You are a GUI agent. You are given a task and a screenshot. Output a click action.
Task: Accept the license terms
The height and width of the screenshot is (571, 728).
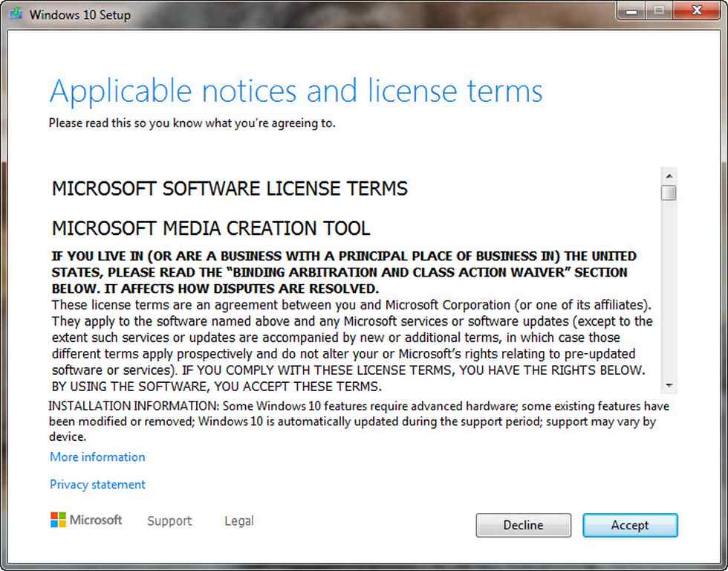[x=630, y=525]
